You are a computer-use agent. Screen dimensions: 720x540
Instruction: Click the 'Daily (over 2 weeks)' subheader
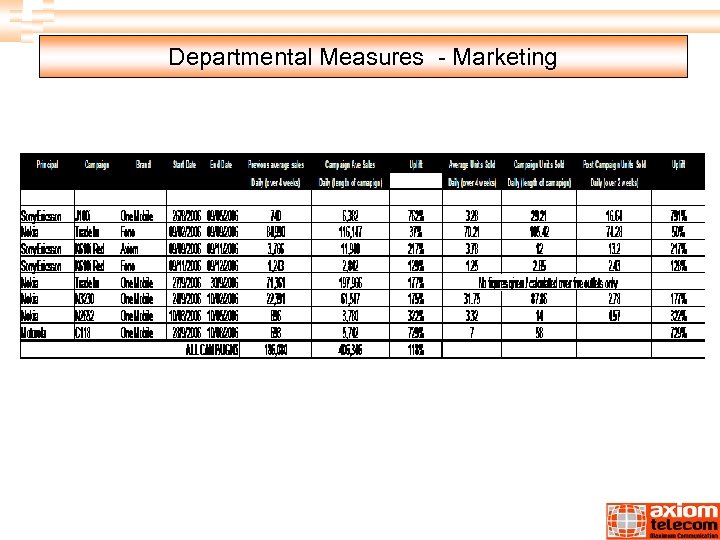tap(614, 182)
